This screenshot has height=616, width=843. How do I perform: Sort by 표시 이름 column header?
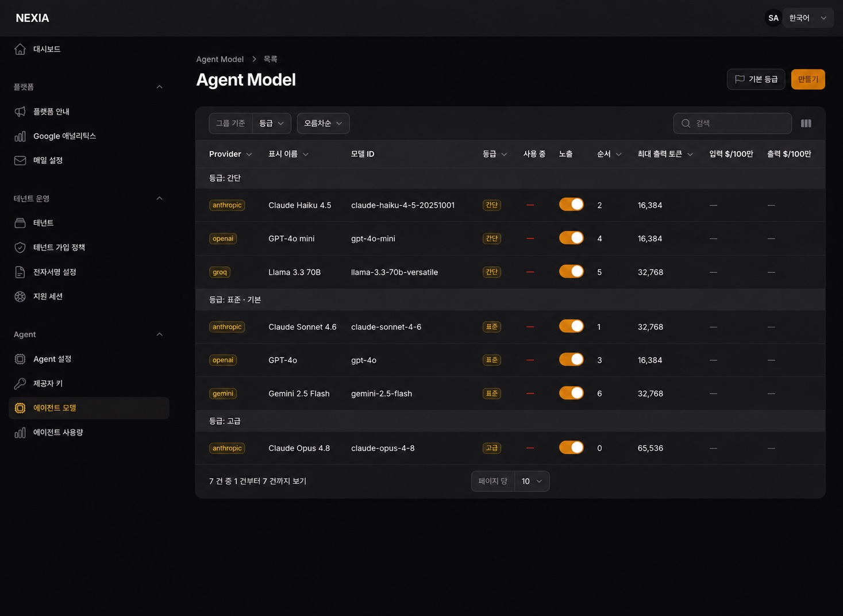coord(288,154)
